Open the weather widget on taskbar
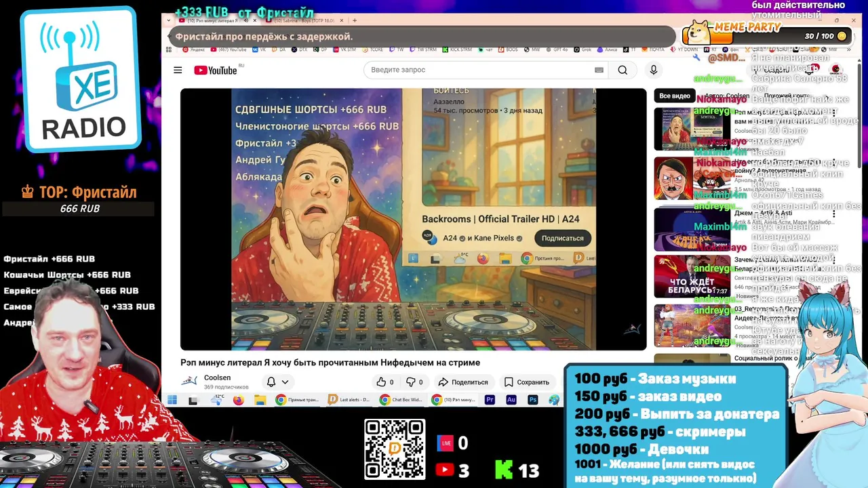The image size is (868, 488). point(217,400)
